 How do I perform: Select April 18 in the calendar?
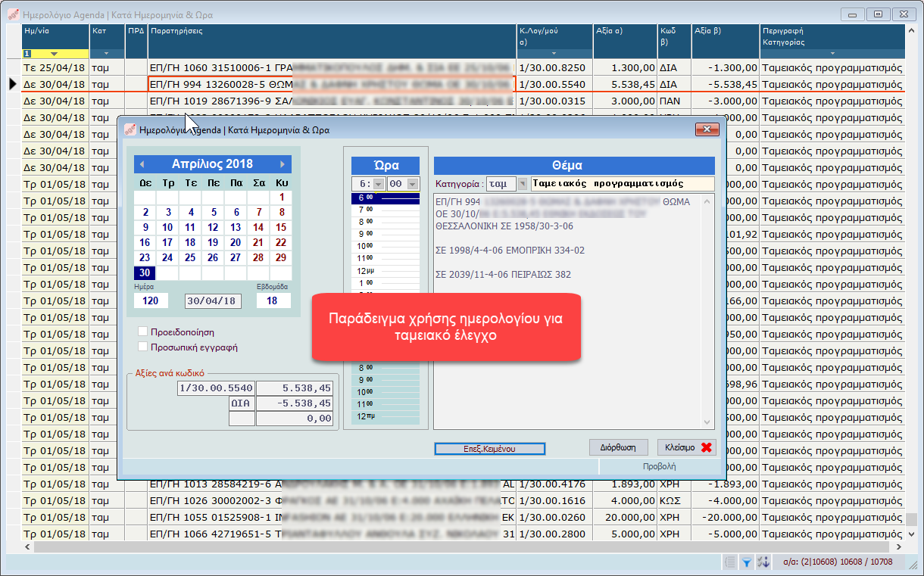[190, 243]
